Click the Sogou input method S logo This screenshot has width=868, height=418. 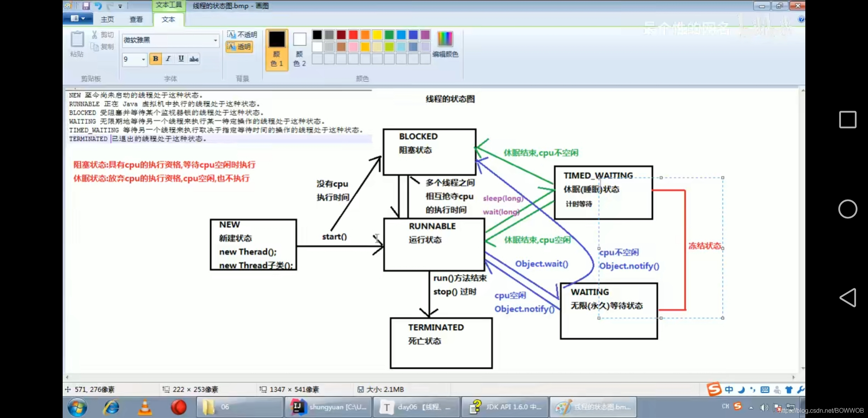pyautogui.click(x=714, y=389)
